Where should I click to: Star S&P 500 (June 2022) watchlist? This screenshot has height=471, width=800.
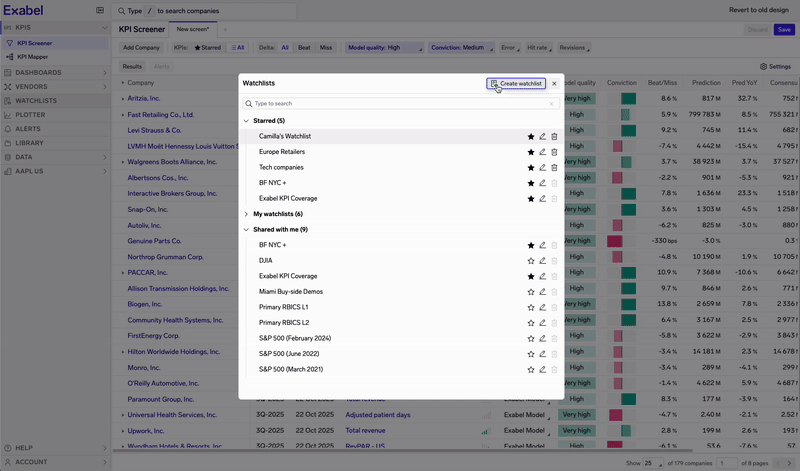531,354
